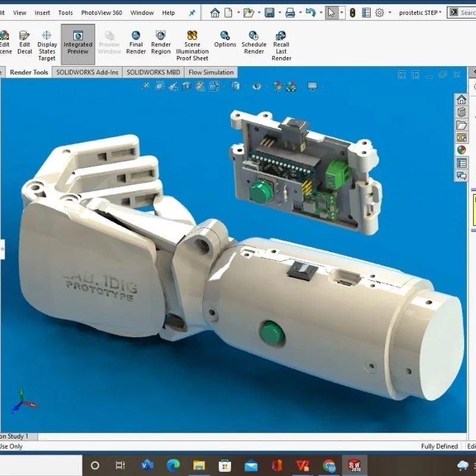Click the Rebuild traffic light icon
The height and width of the screenshot is (476, 476).
pos(352,12)
